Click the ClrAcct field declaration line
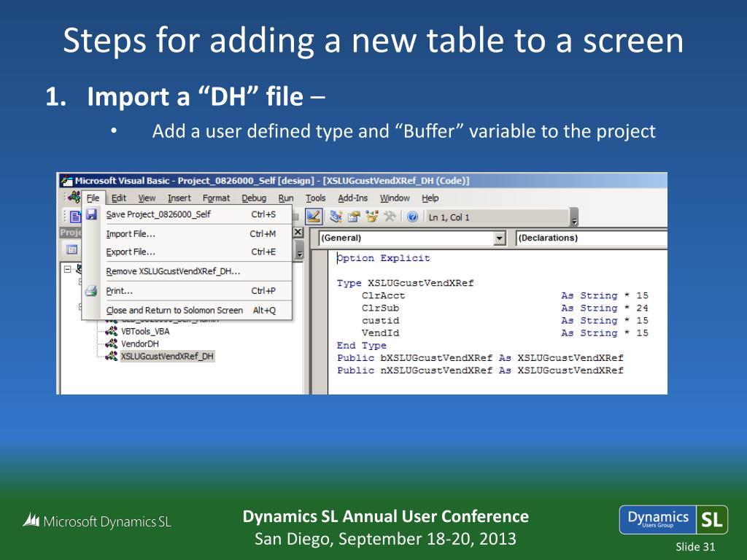The width and height of the screenshot is (747, 560). click(x=505, y=295)
